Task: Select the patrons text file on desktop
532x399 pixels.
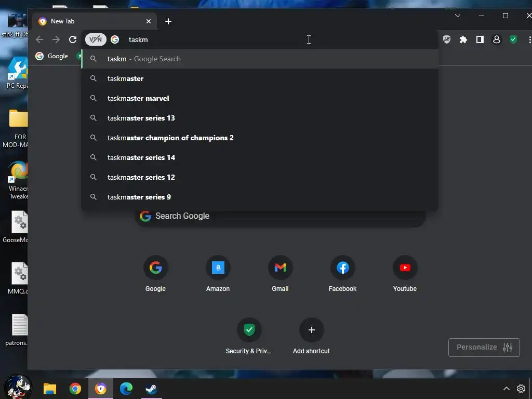Action: (x=17, y=330)
